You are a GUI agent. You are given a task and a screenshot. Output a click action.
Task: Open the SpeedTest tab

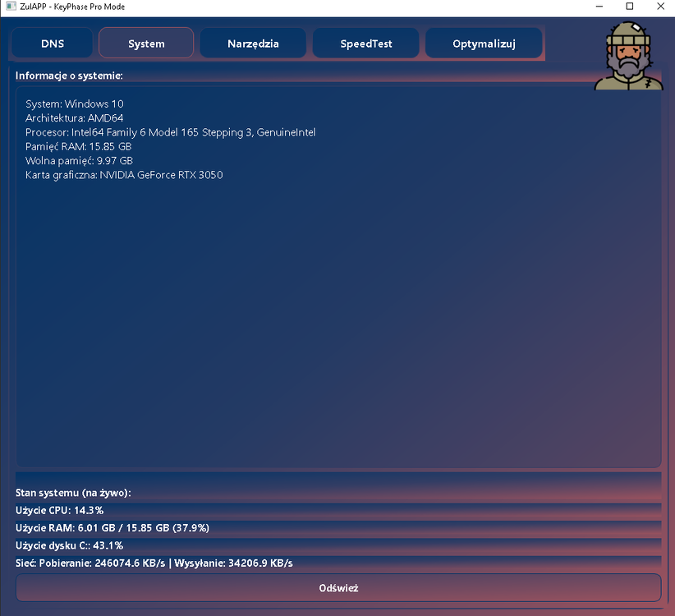pyautogui.click(x=366, y=43)
